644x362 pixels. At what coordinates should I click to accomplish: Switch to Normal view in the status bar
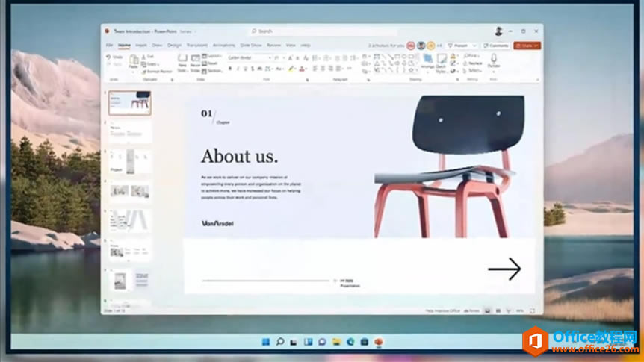(x=488, y=311)
